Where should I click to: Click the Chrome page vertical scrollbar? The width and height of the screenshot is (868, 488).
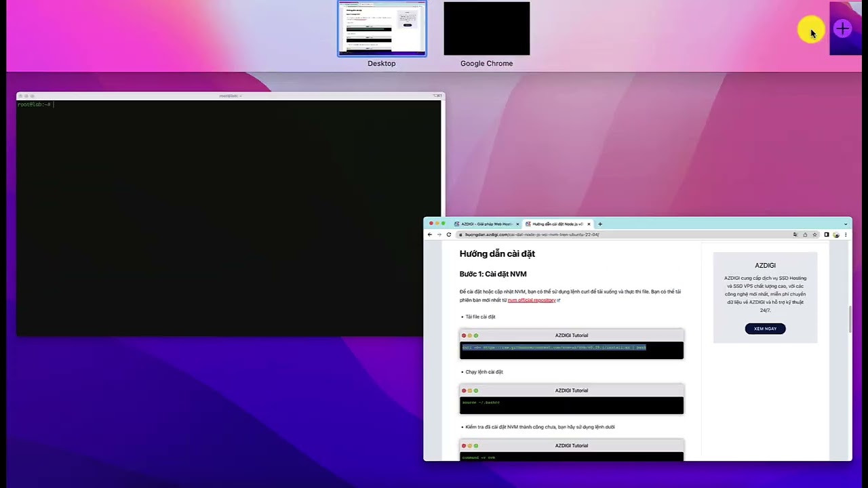coord(850,319)
